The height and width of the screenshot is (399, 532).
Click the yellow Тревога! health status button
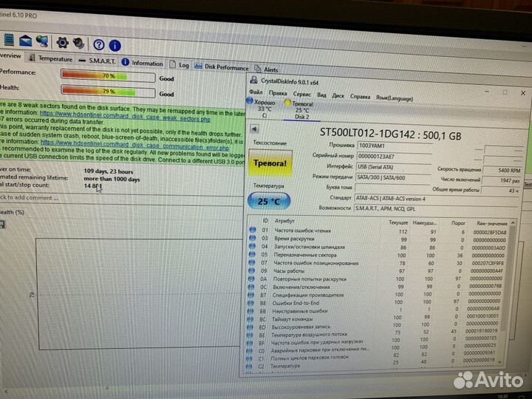coord(270,163)
